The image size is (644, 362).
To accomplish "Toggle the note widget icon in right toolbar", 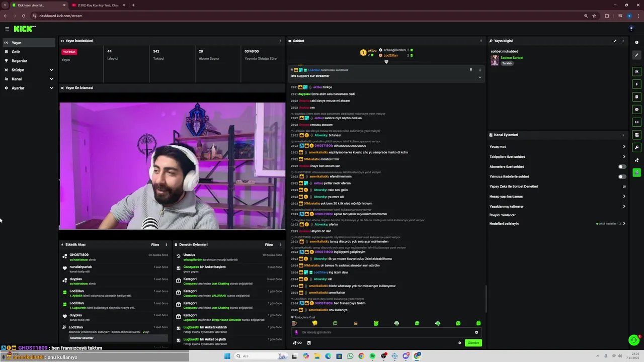I will click(637, 97).
